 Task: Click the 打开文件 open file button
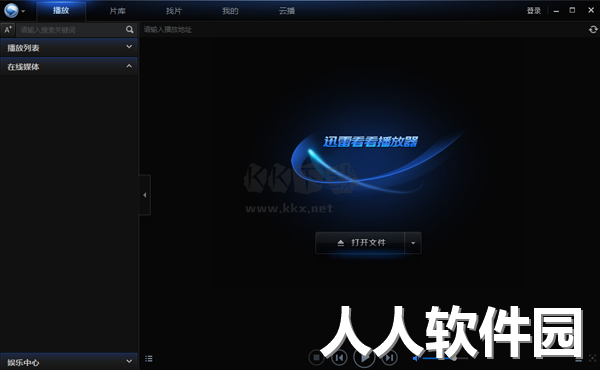pos(360,243)
